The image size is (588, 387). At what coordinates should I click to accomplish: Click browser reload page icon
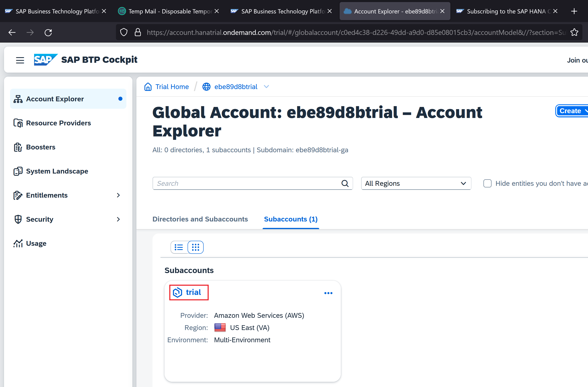coord(48,32)
